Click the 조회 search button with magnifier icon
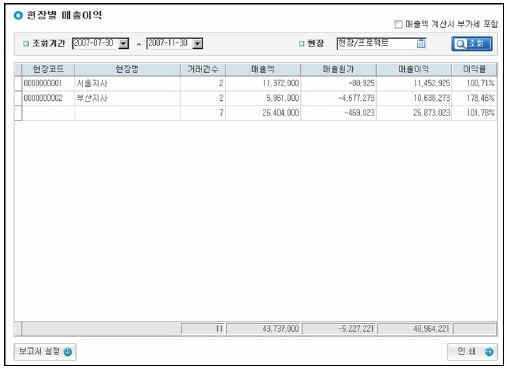The height and width of the screenshot is (369, 507). pyautogui.click(x=472, y=44)
